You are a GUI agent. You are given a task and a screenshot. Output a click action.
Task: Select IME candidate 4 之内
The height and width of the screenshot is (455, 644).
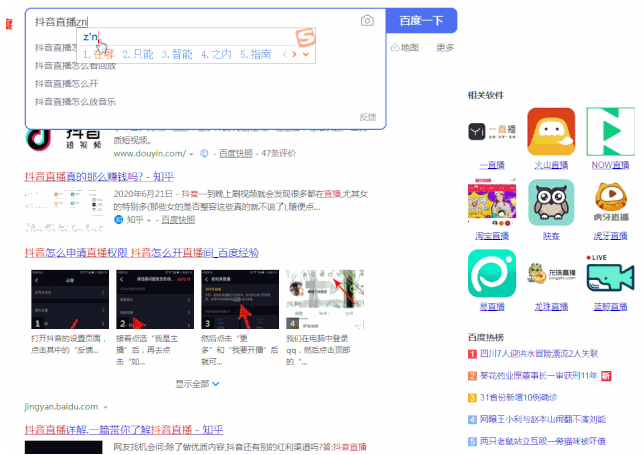(x=216, y=54)
